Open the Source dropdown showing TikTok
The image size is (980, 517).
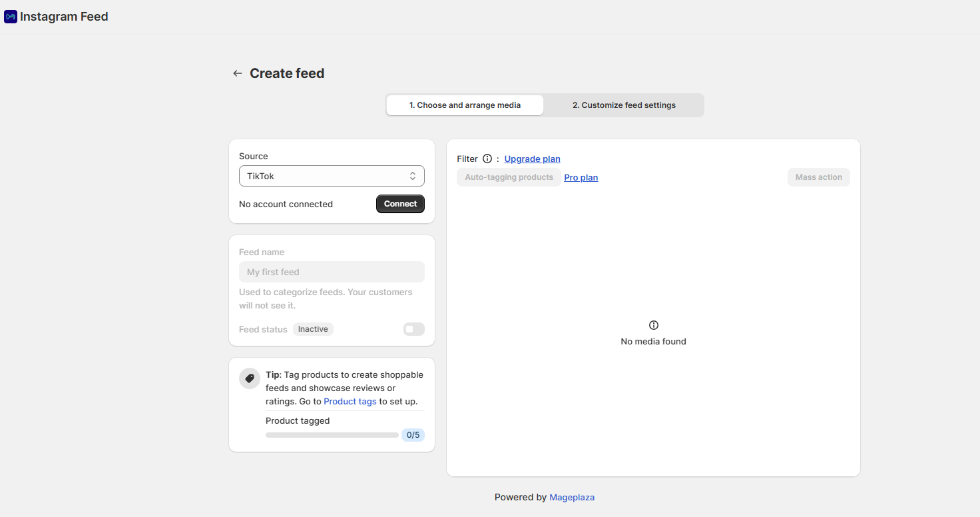tap(332, 176)
